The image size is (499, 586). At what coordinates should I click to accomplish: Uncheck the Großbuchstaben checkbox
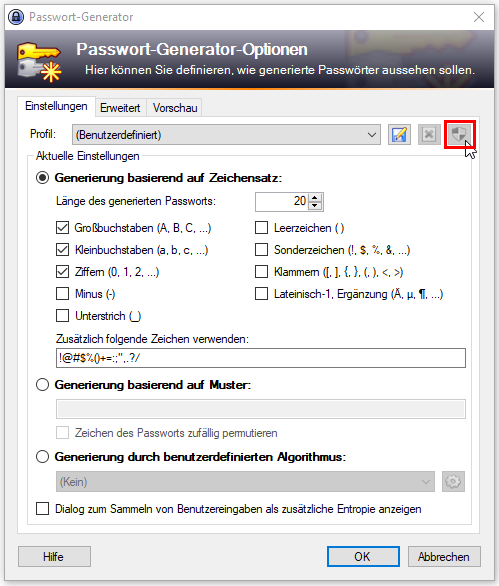coord(62,228)
